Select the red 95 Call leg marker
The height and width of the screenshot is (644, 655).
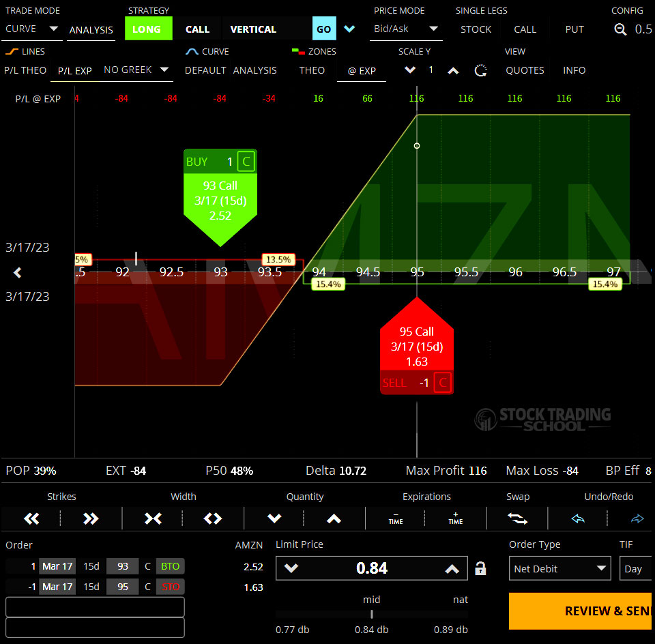click(x=417, y=345)
